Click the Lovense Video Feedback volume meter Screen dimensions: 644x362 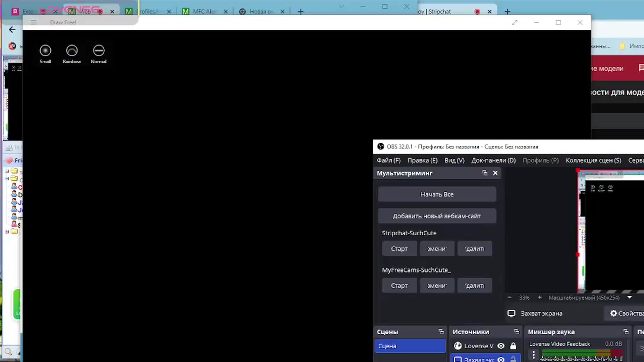582,353
